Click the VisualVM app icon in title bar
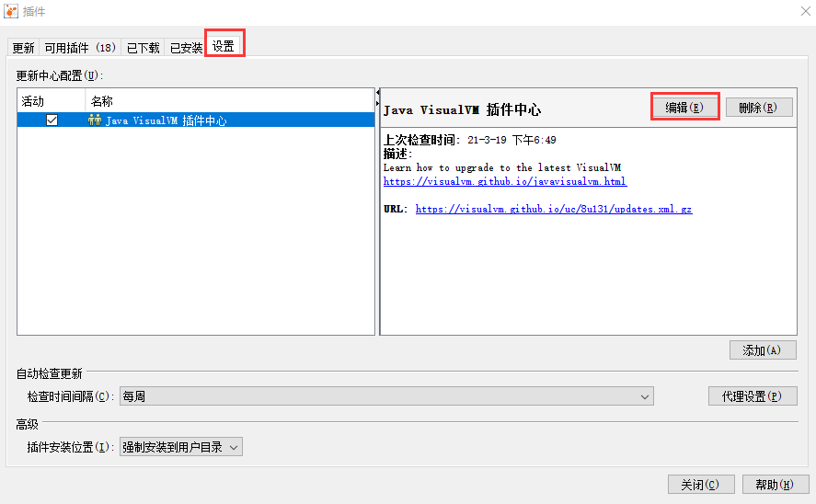 (10, 10)
